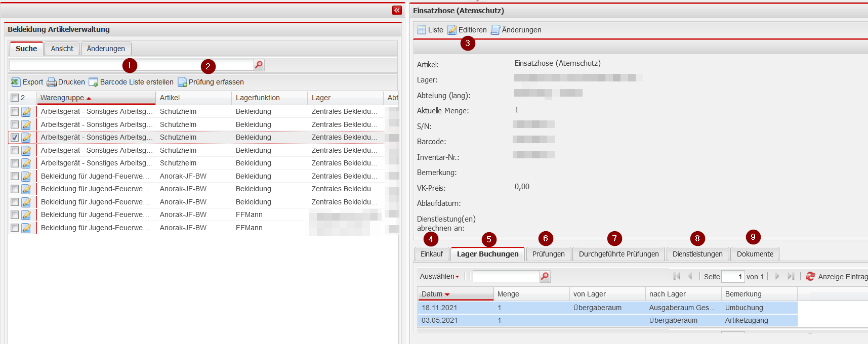
Task: Print the article list via Drucken
Action: pos(66,82)
